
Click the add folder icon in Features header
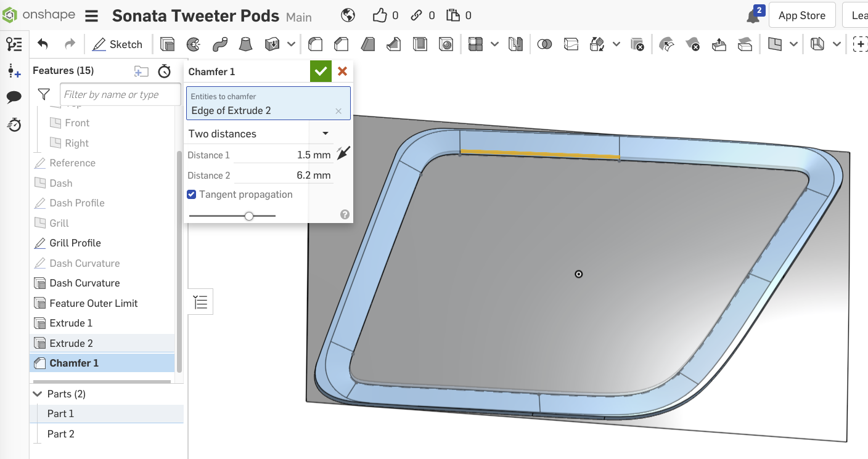coord(141,71)
